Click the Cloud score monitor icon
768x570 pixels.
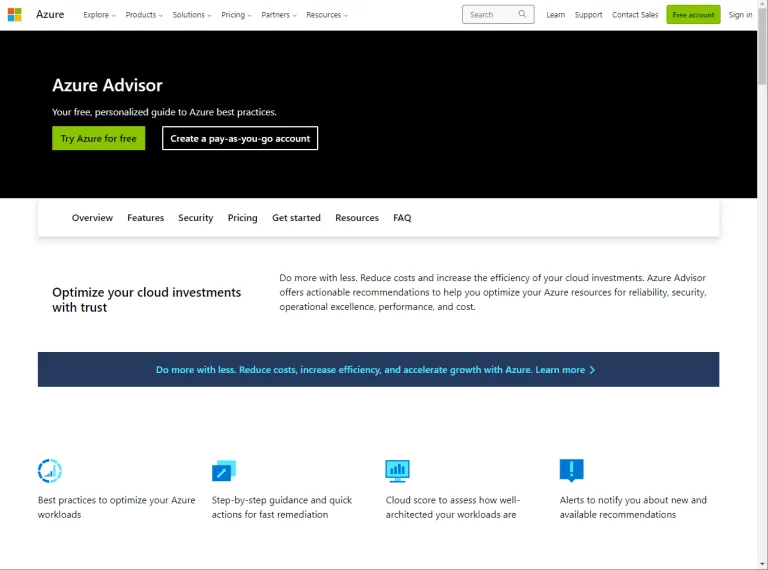click(x=397, y=471)
